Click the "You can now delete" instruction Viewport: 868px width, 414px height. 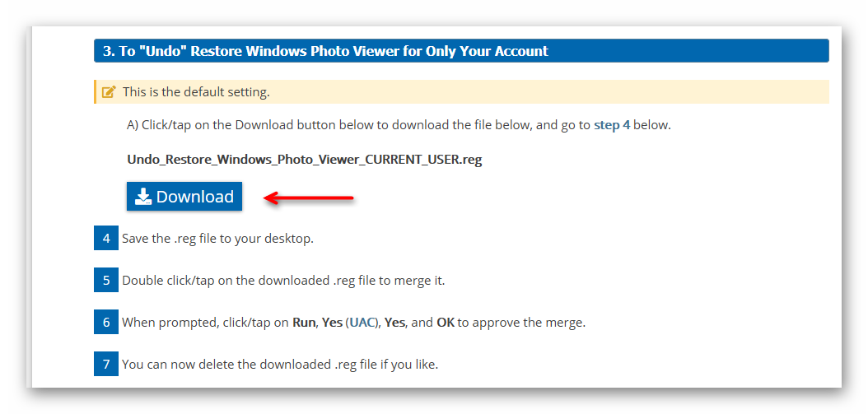tap(280, 364)
